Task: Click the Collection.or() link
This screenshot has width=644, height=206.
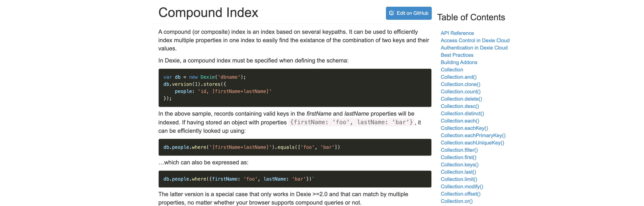Action: [456, 201]
